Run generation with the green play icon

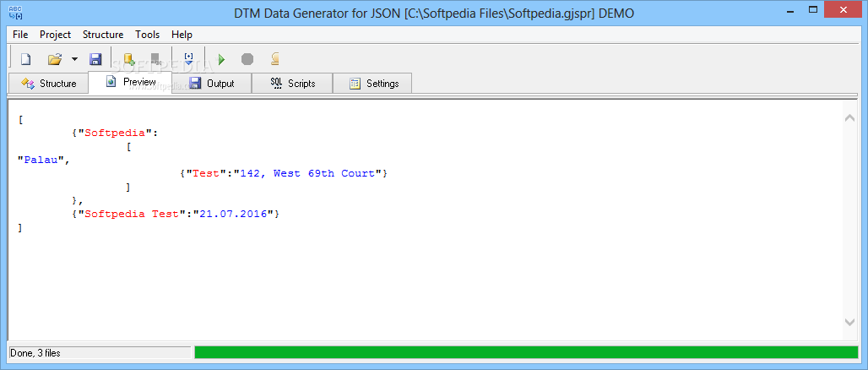click(221, 59)
